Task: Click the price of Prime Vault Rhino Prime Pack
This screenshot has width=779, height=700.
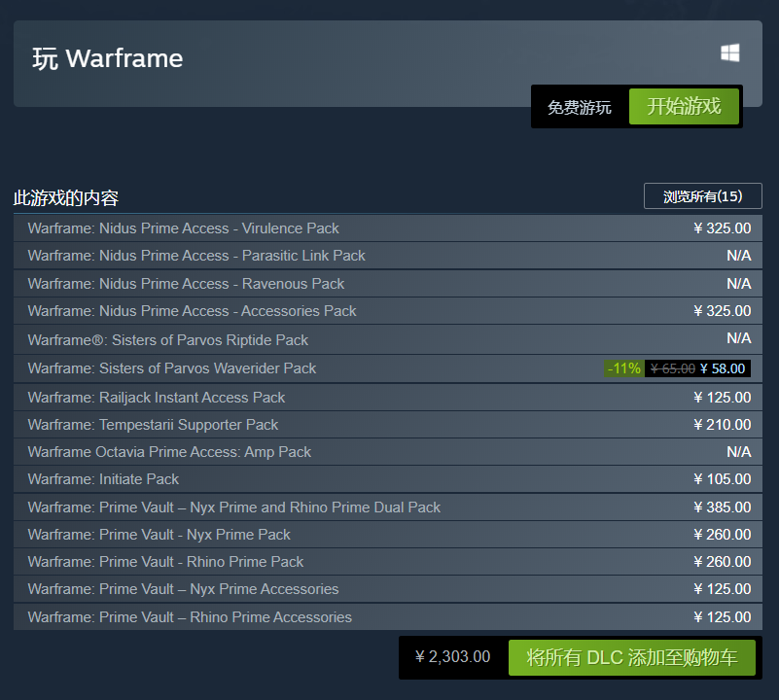Action: [x=723, y=561]
